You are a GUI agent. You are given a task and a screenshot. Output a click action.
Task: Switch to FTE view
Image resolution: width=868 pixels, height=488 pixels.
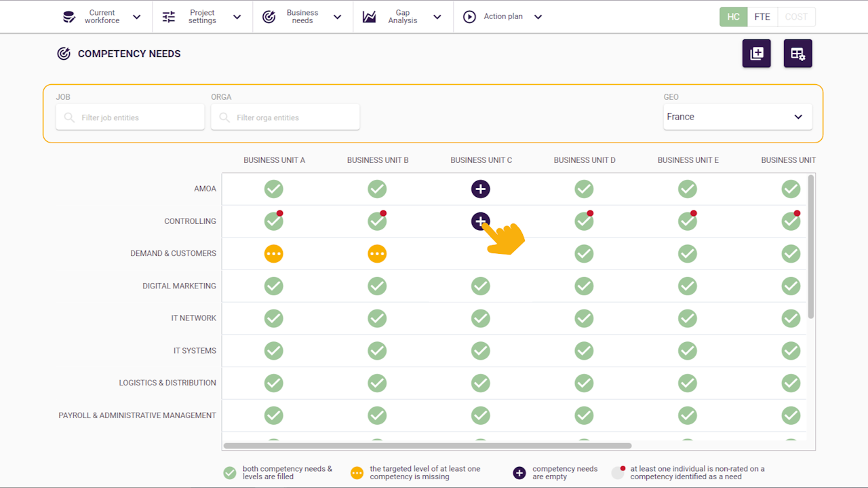coord(762,17)
